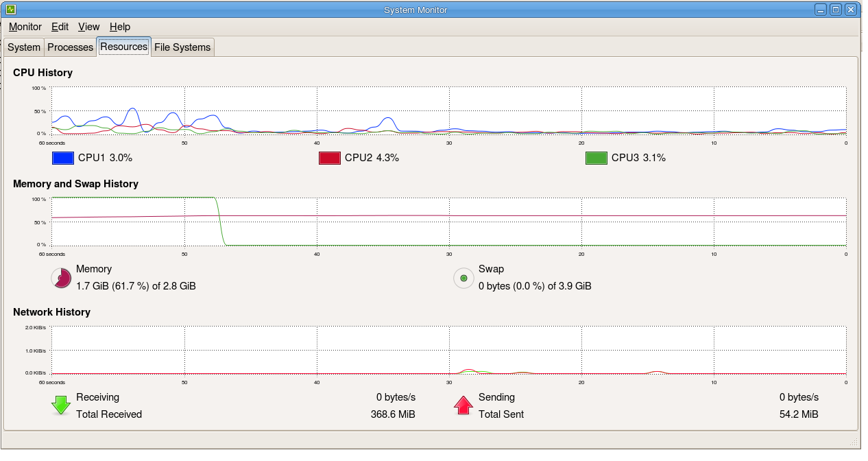Click the Swap usage pie chart icon
The height and width of the screenshot is (461, 868).
point(463,278)
